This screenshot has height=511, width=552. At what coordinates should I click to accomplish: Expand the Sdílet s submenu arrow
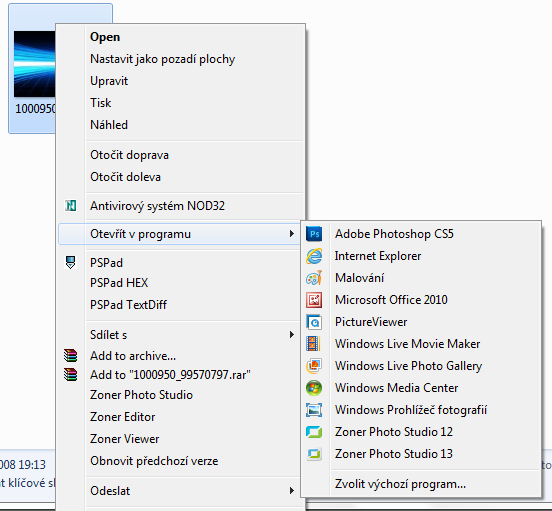click(291, 334)
